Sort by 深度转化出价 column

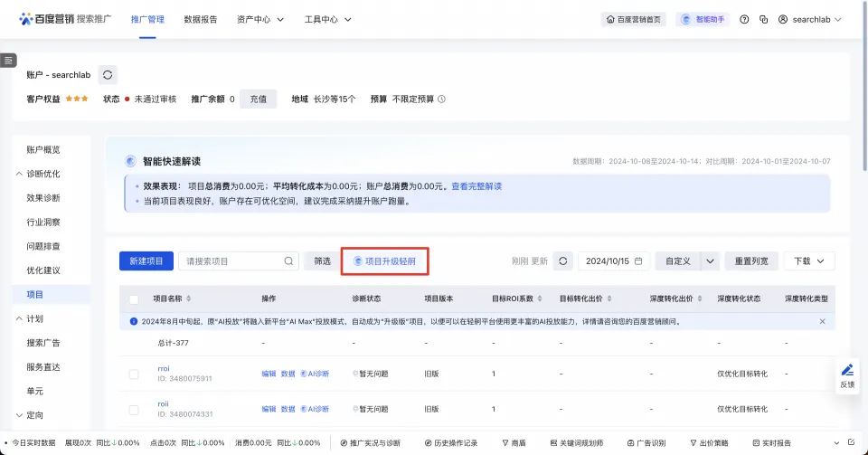point(699,299)
